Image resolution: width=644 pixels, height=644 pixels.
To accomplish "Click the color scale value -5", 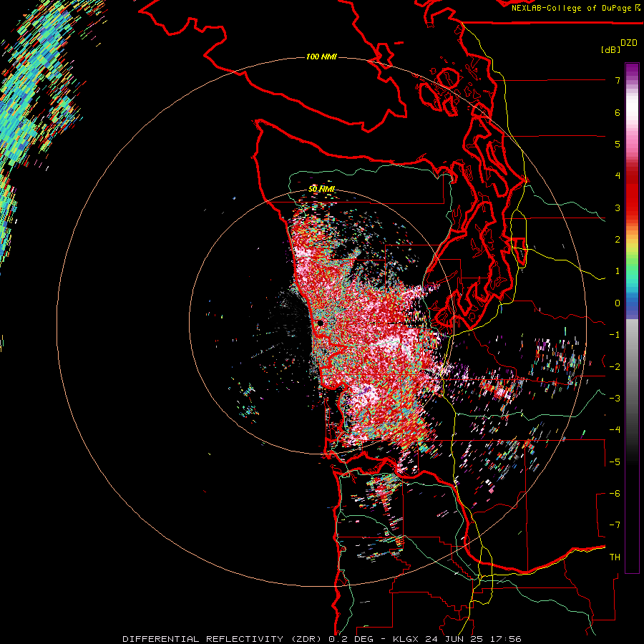I will [x=615, y=462].
